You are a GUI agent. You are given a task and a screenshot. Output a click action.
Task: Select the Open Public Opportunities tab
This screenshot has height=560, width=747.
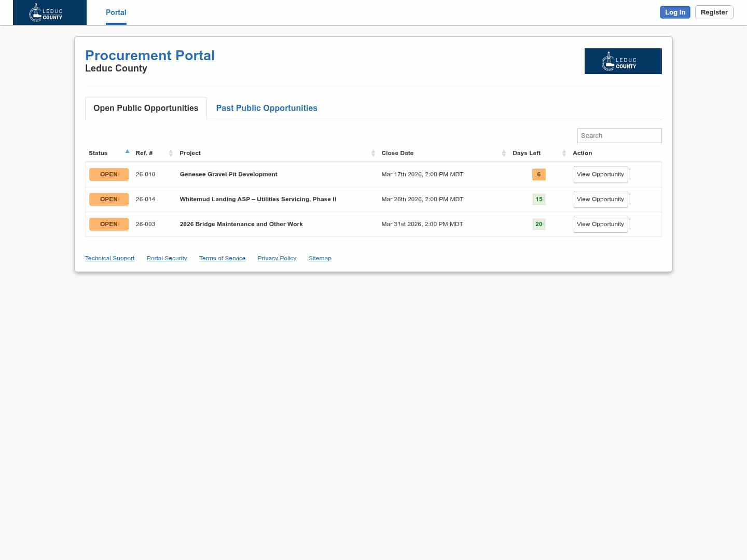146,108
